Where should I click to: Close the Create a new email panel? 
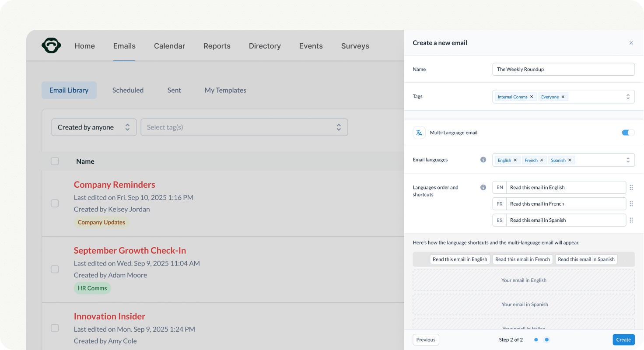[x=631, y=42]
